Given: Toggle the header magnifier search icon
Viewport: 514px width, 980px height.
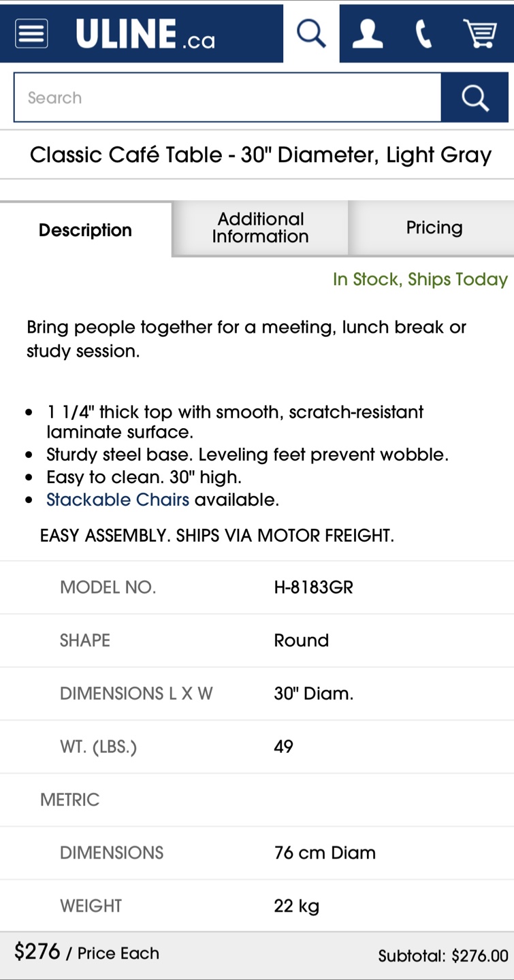Looking at the screenshot, I should [x=311, y=33].
